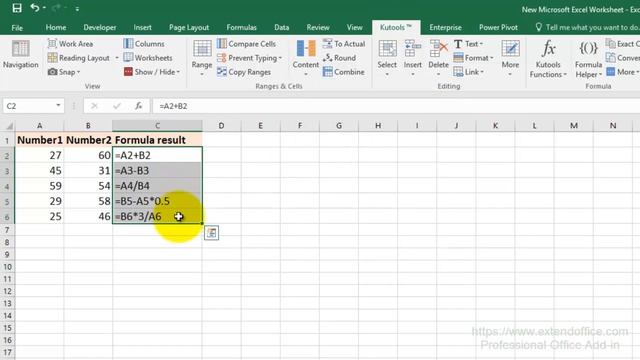Open the More formula tools dropdown
Image resolution: width=640 pixels, height=360 pixels.
click(x=622, y=72)
